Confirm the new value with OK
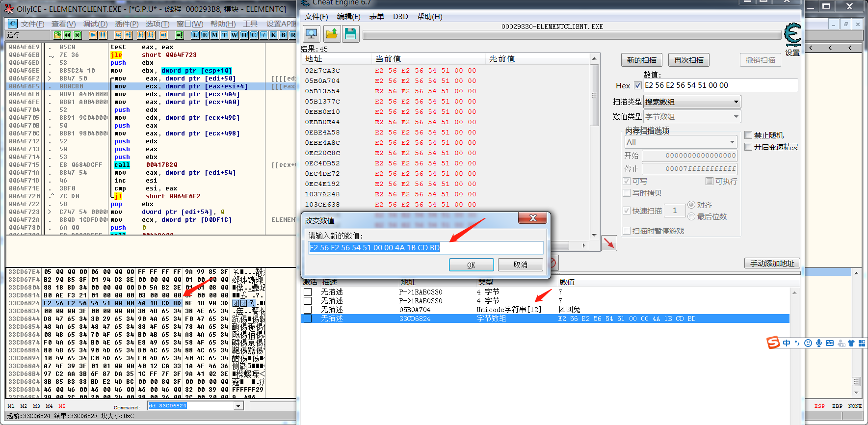868x425 pixels. [471, 265]
